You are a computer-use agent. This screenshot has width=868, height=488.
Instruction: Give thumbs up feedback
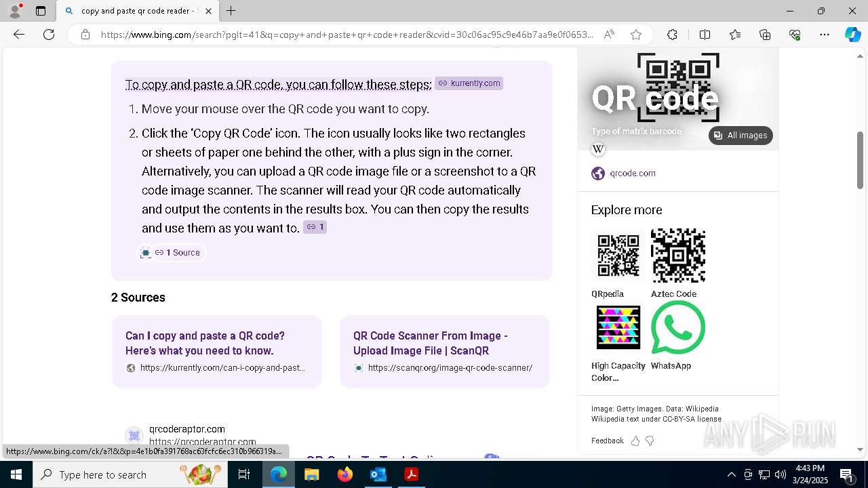[635, 441]
